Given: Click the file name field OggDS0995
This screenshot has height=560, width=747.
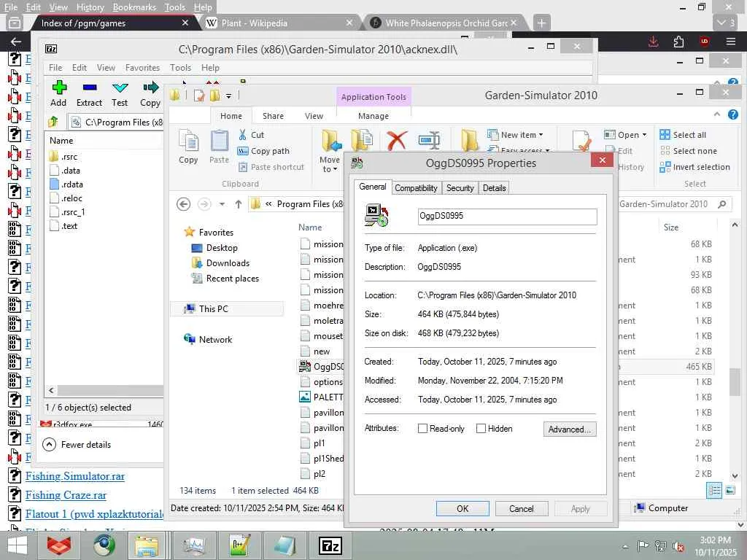Looking at the screenshot, I should [x=508, y=216].
